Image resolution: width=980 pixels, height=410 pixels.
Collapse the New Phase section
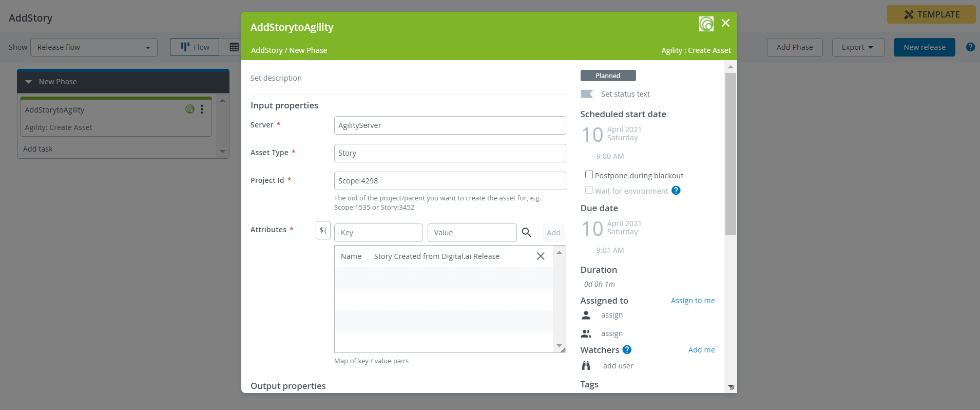28,82
